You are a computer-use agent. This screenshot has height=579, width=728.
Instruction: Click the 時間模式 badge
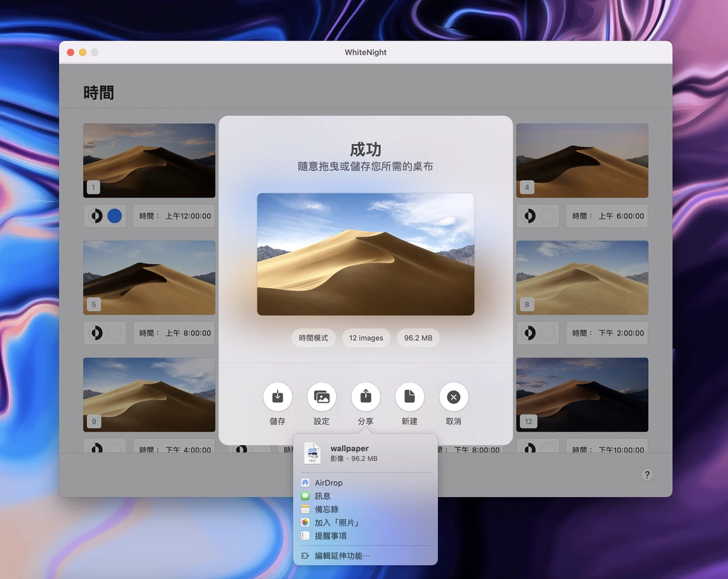coord(314,337)
